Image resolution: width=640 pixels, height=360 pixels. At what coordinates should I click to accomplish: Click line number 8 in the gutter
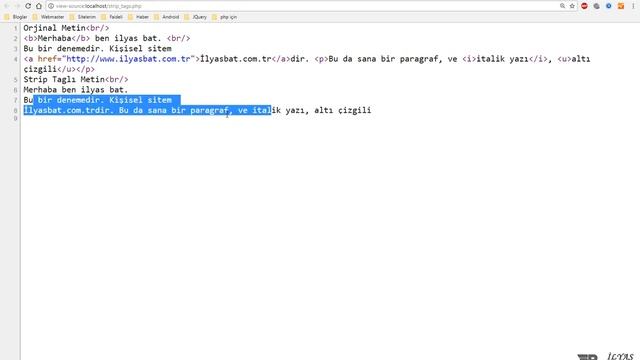16,111
